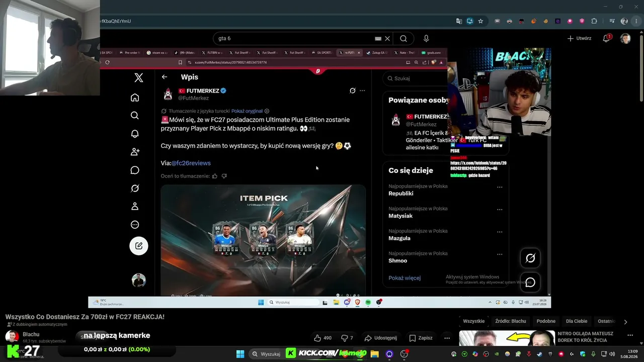Viewport: 644px width, 362px height.
Task: Open X Explore magnifier in sidebar
Action: pyautogui.click(x=135, y=116)
